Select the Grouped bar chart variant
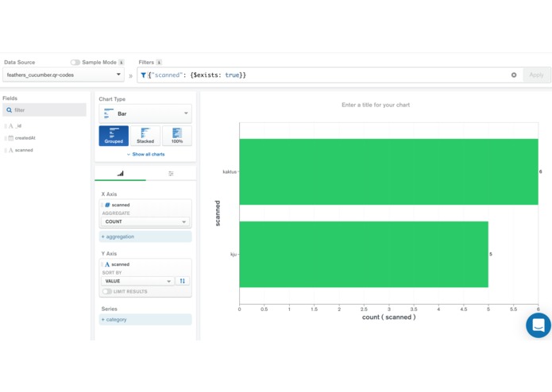The image size is (552, 392). pos(114,136)
